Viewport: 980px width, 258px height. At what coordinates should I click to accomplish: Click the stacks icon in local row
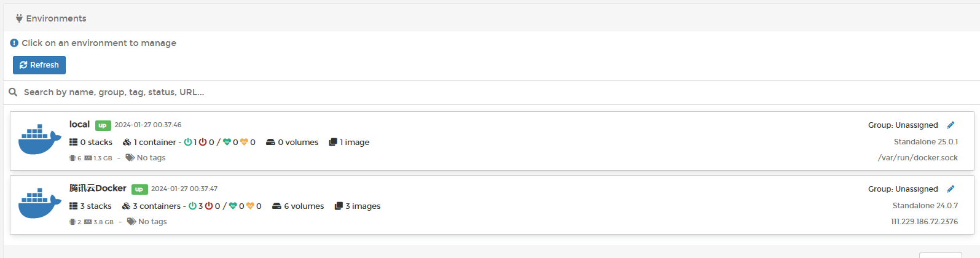[74, 143]
